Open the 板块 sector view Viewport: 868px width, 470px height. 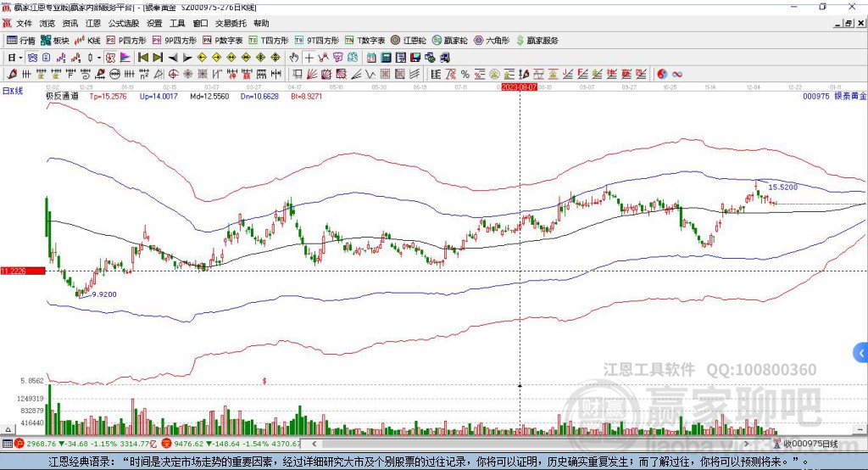tap(54, 41)
